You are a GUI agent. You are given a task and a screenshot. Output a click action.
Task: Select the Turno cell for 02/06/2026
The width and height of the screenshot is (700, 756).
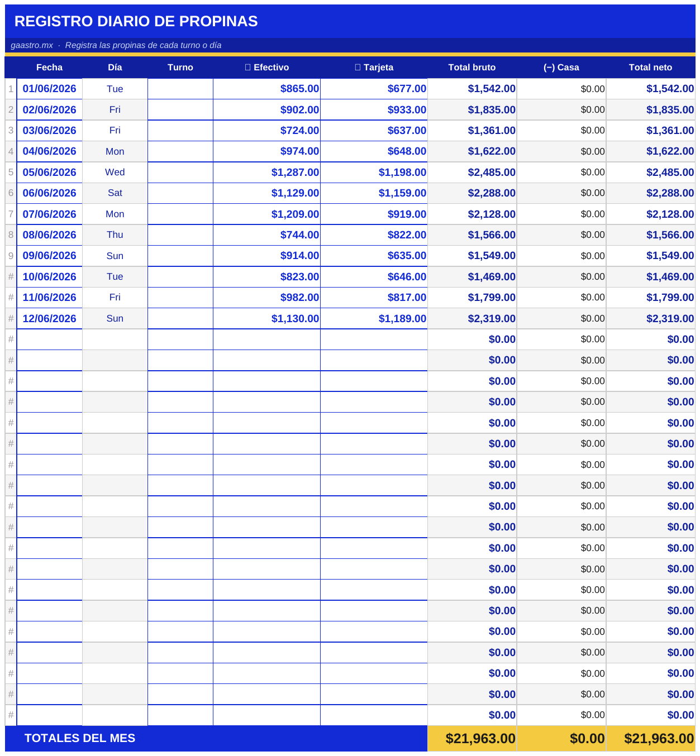pos(180,109)
